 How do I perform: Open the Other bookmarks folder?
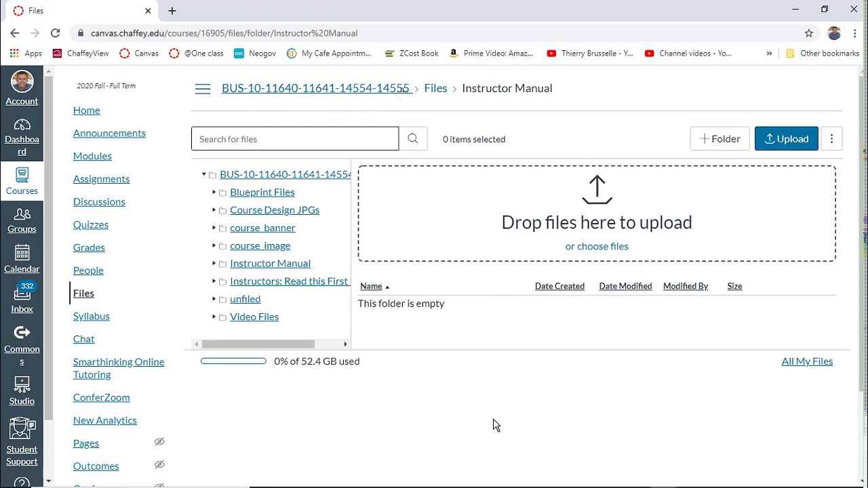(x=823, y=53)
